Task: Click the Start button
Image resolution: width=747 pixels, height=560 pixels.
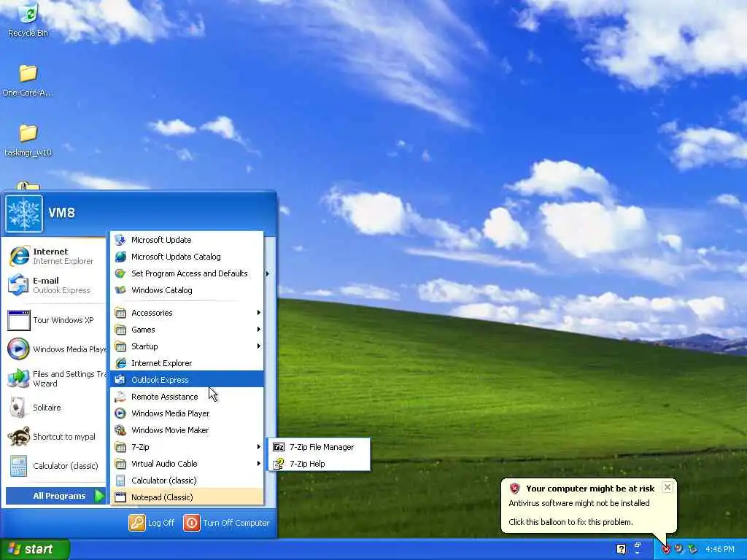Action: click(x=34, y=549)
